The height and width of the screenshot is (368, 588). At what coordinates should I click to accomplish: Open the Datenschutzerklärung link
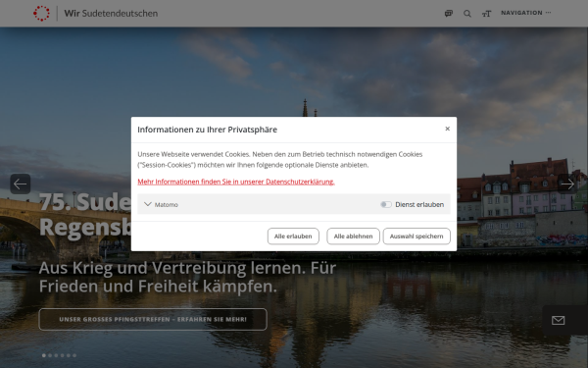coord(236,182)
